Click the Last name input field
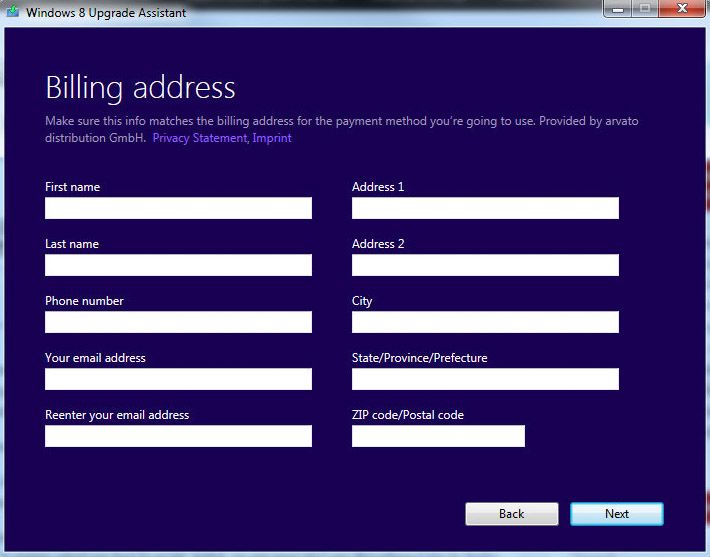Image resolution: width=710 pixels, height=557 pixels. coord(178,265)
